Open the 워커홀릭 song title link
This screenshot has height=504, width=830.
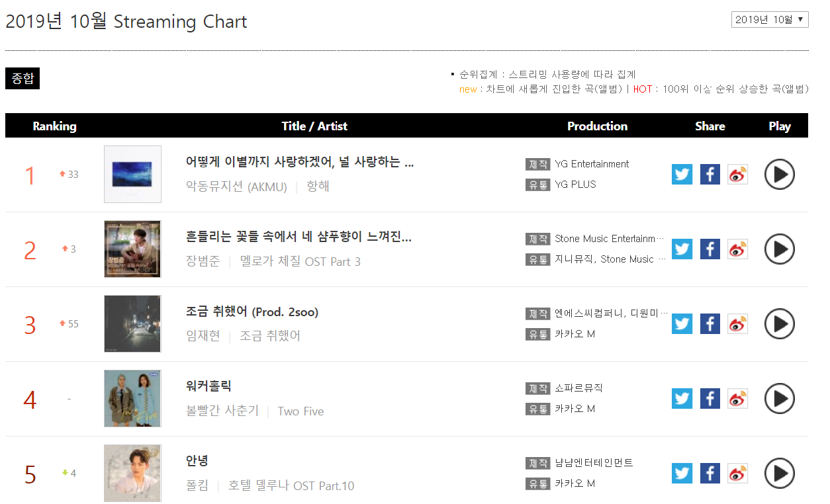(x=208, y=386)
